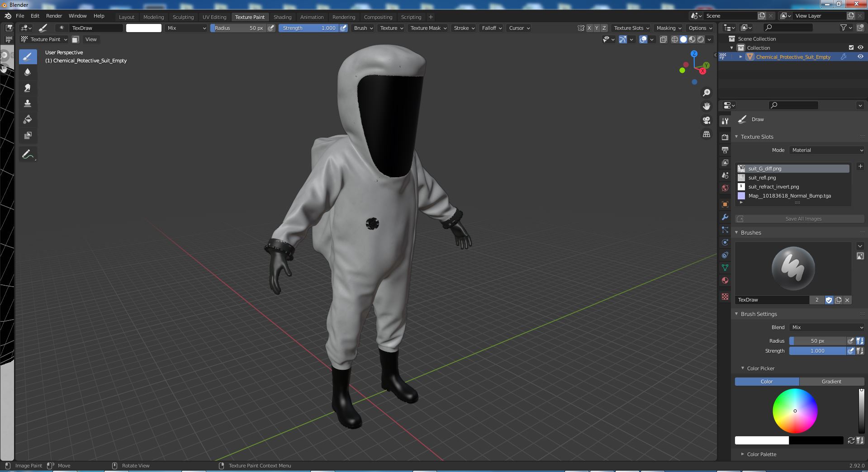This screenshot has height=472, width=868.
Task: Toggle viewport gizmos display
Action: pyautogui.click(x=623, y=39)
